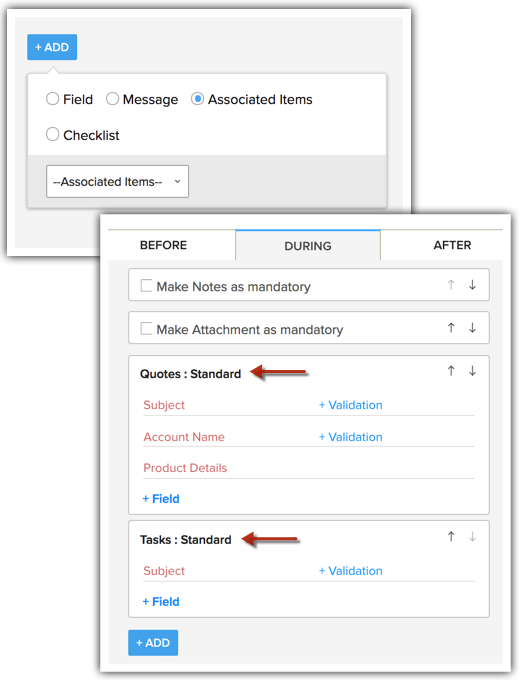Open the Associated Items dropdown
The height and width of the screenshot is (680, 519).
pos(118,181)
